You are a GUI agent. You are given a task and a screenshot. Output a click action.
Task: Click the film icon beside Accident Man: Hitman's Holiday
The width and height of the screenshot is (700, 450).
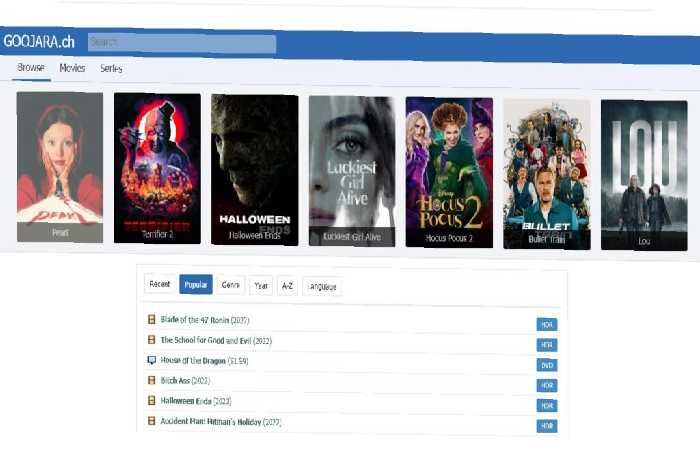pyautogui.click(x=152, y=421)
